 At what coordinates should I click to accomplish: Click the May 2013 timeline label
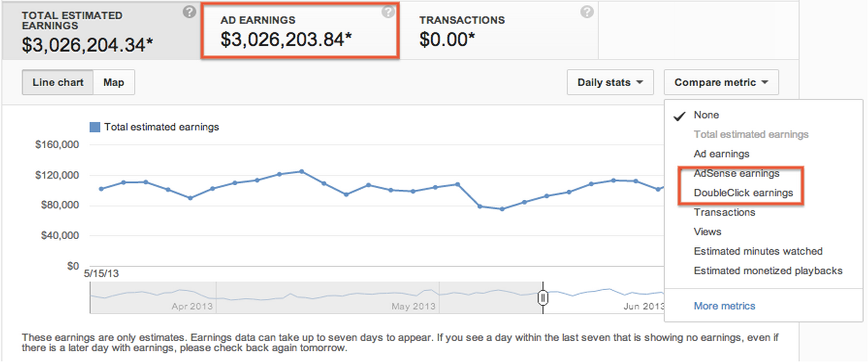coord(414,305)
